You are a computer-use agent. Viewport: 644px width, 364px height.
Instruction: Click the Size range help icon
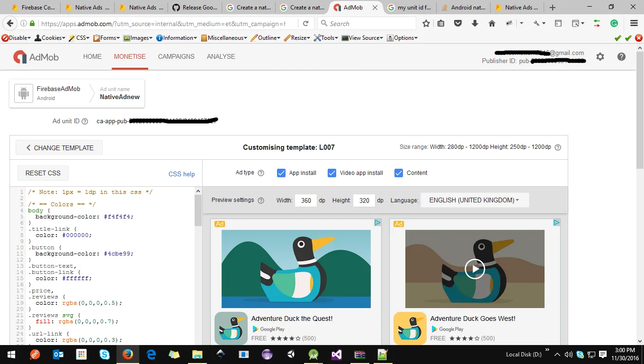[558, 147]
